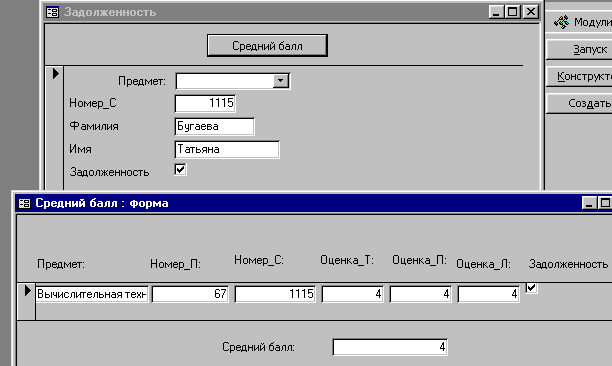Click the Фамилия field containing Бугаева
The width and height of the screenshot is (612, 366).
click(x=215, y=126)
